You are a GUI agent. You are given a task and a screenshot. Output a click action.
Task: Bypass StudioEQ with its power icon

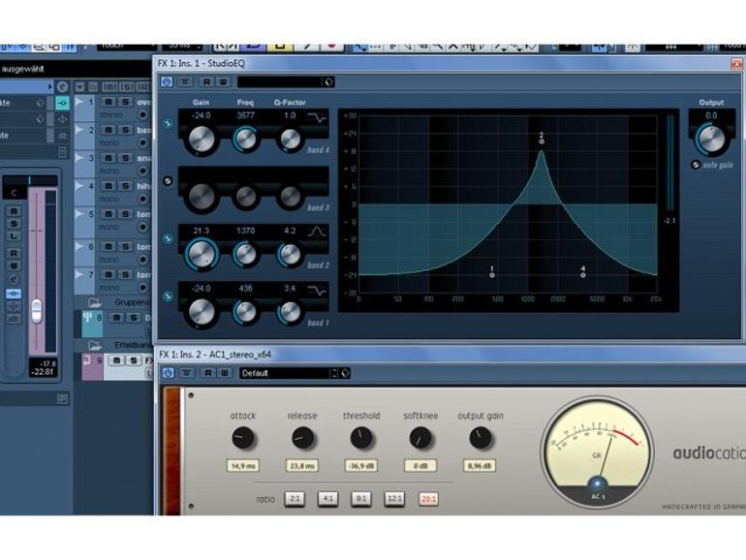[167, 81]
